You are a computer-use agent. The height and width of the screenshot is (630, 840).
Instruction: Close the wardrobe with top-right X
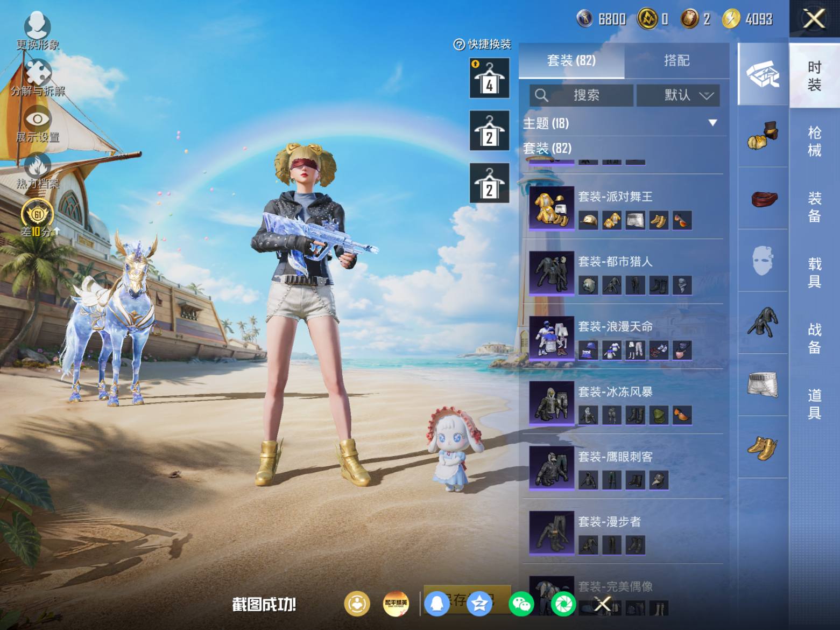pyautogui.click(x=814, y=19)
